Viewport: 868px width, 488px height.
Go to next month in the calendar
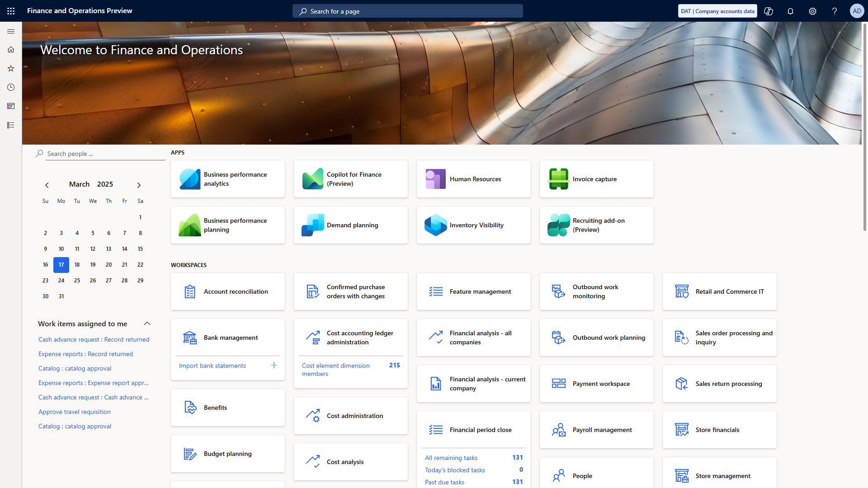tap(139, 185)
